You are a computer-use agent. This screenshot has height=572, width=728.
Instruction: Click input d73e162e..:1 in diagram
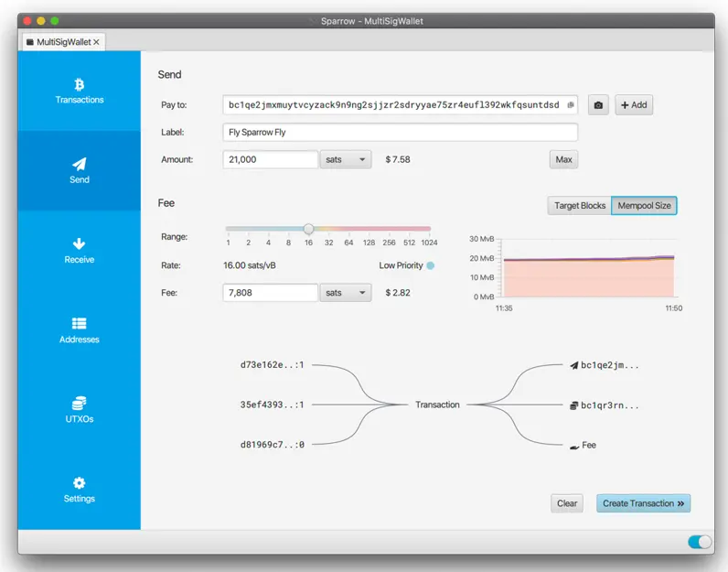point(272,365)
